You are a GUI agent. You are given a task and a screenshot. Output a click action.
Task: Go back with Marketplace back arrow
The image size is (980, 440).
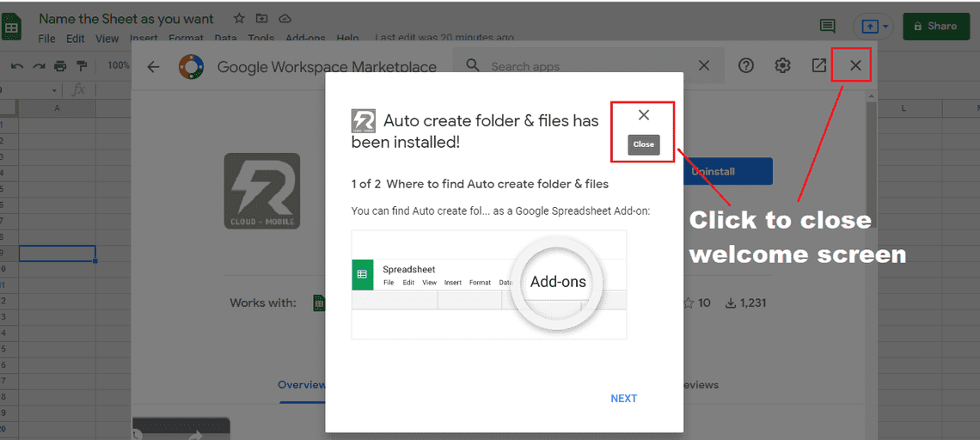(153, 67)
